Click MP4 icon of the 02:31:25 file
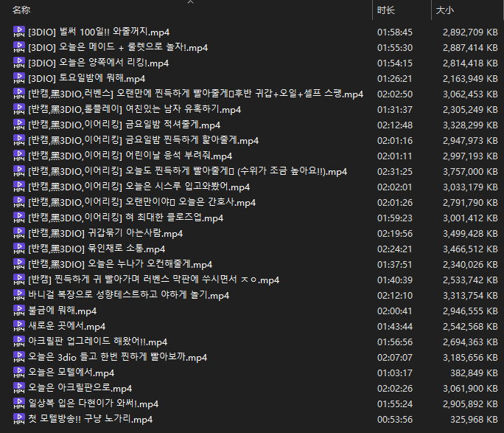504x433 pixels. tap(19, 171)
